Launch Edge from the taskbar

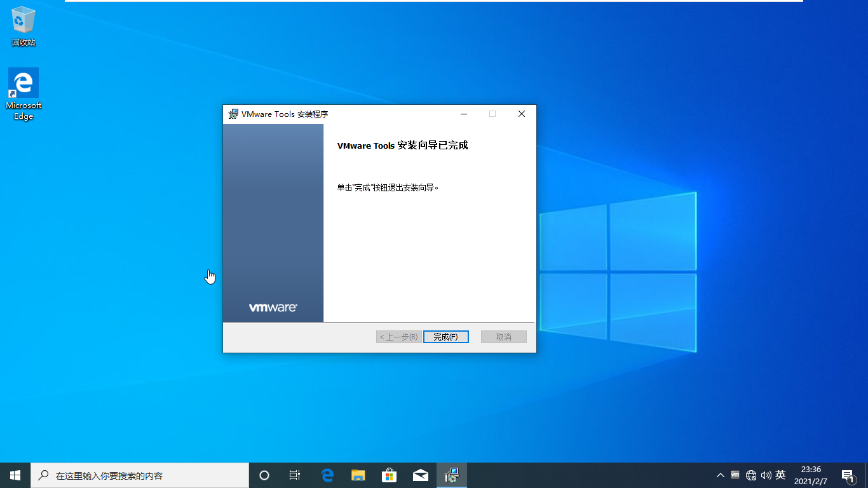[x=327, y=475]
